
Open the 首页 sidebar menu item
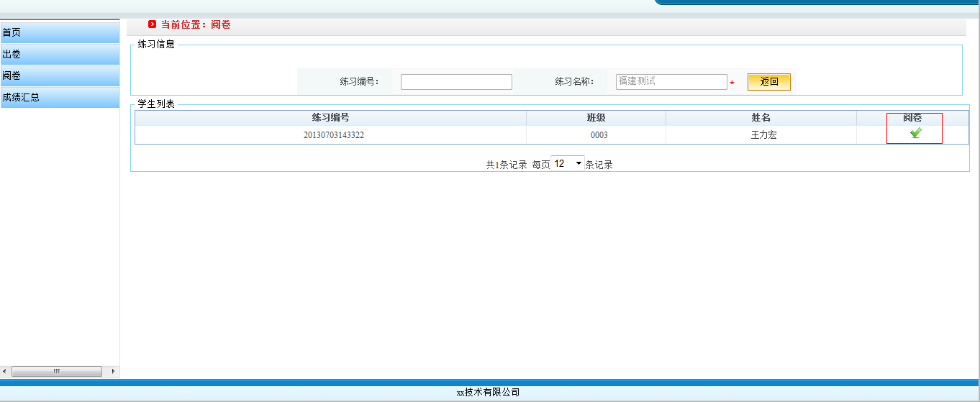[x=60, y=32]
